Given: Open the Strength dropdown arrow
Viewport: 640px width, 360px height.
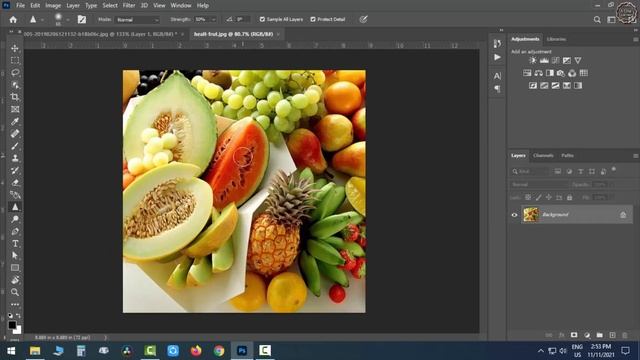Looking at the screenshot, I should coord(213,19).
